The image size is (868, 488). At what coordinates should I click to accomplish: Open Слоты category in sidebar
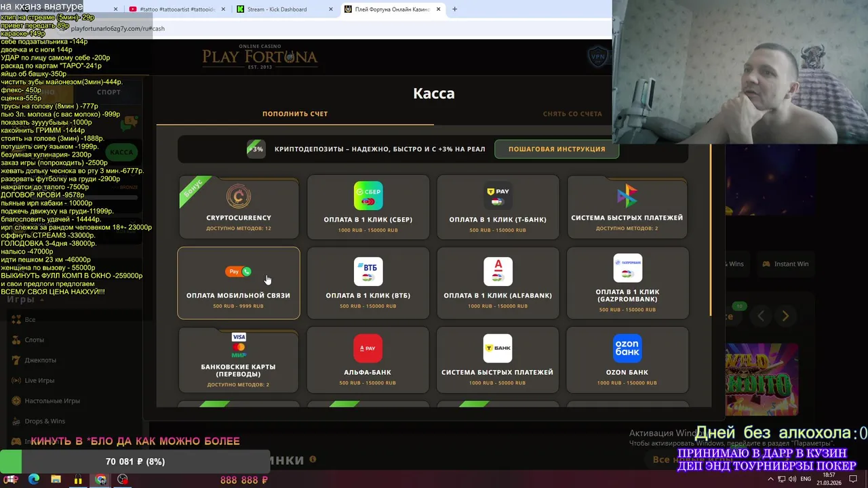tap(34, 340)
